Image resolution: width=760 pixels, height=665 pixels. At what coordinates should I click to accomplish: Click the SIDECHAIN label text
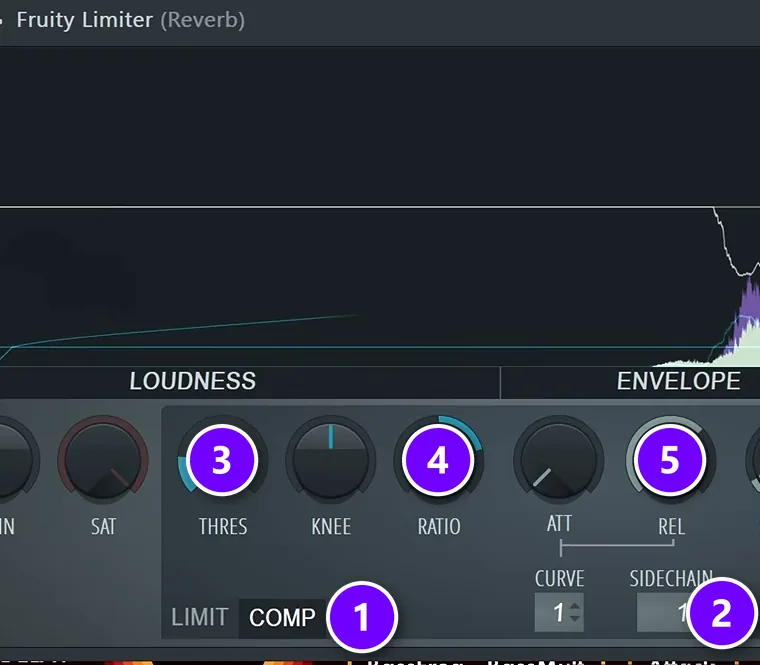[671, 579]
